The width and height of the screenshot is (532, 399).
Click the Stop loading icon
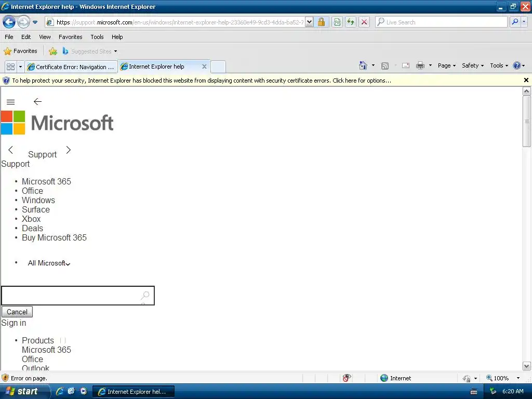click(x=364, y=22)
